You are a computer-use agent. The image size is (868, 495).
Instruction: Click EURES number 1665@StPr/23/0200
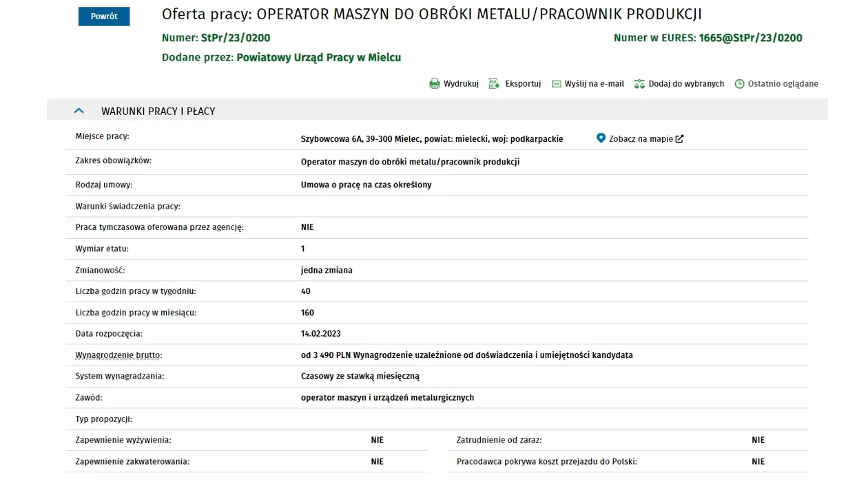pos(750,38)
